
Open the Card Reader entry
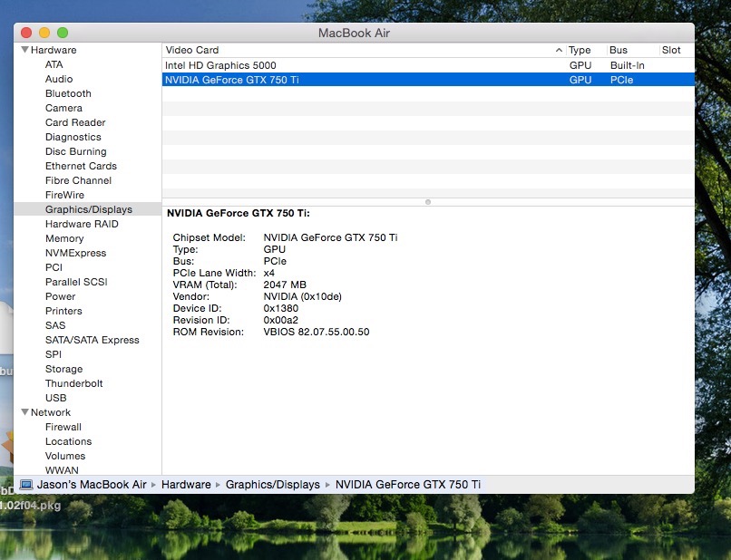pyautogui.click(x=75, y=122)
